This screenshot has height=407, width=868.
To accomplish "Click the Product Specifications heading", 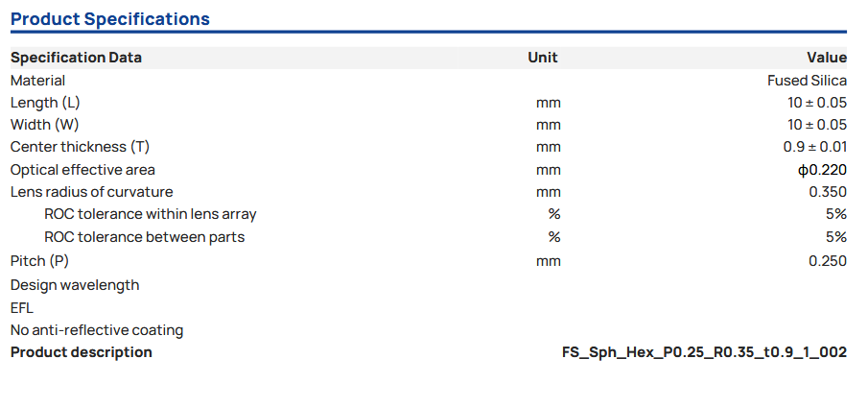I will 110,19.
